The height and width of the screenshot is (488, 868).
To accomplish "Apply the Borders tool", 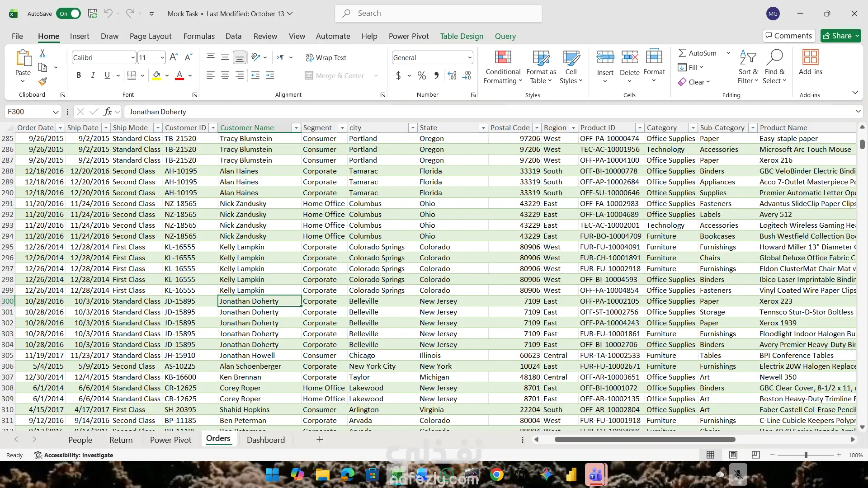I will (132, 75).
